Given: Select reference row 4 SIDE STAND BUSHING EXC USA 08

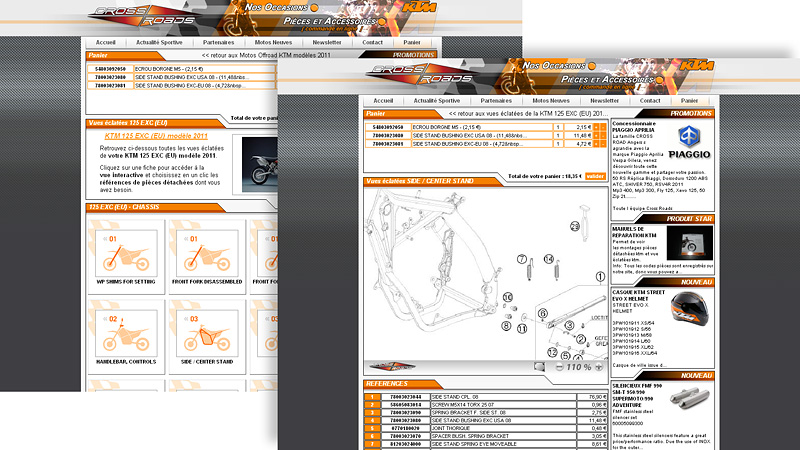Looking at the screenshot, I should tap(485, 420).
